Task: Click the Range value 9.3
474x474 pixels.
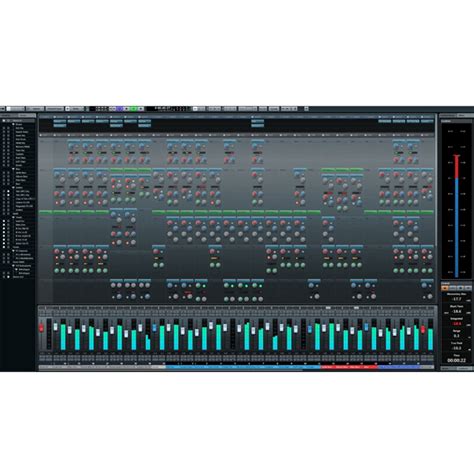Action: coord(456,336)
